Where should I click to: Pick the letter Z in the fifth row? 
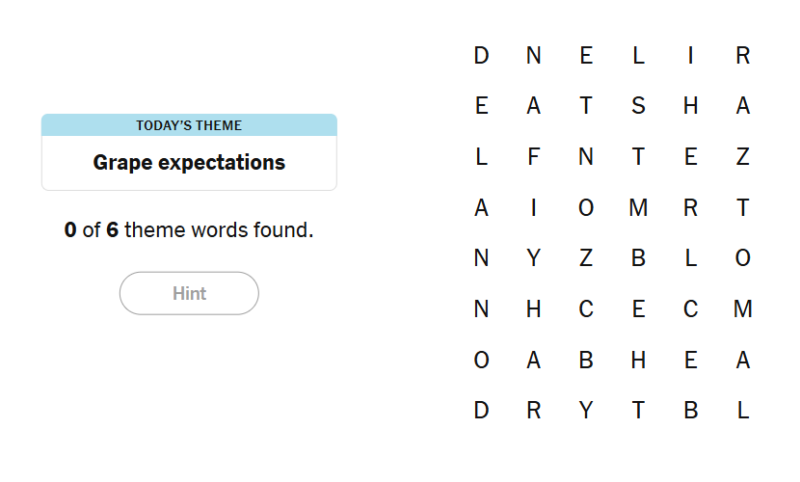pos(586,259)
